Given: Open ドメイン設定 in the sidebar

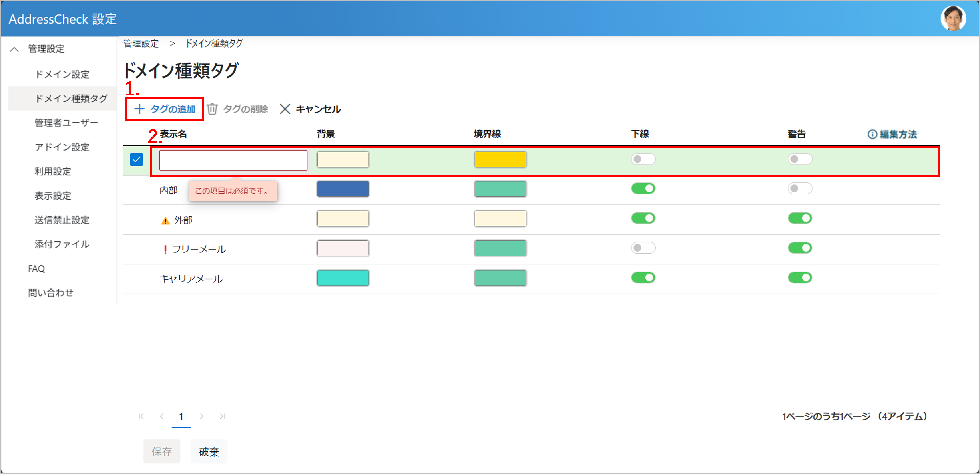Looking at the screenshot, I should [x=62, y=74].
